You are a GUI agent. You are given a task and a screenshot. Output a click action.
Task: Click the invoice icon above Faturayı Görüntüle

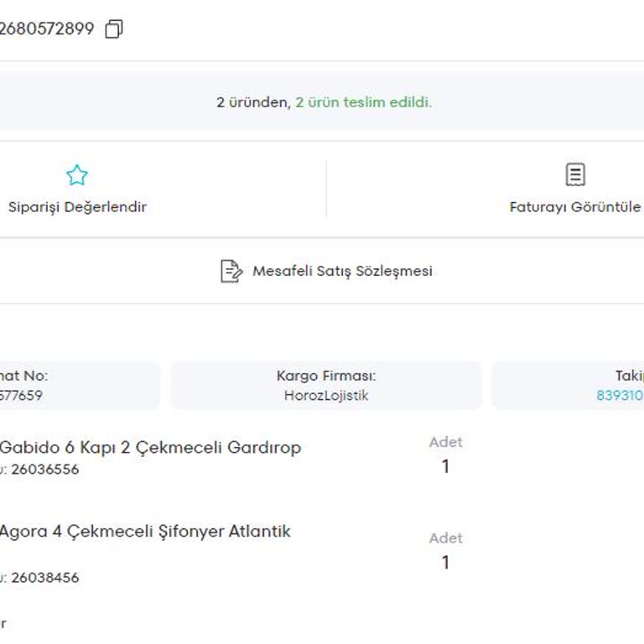pos(575,174)
